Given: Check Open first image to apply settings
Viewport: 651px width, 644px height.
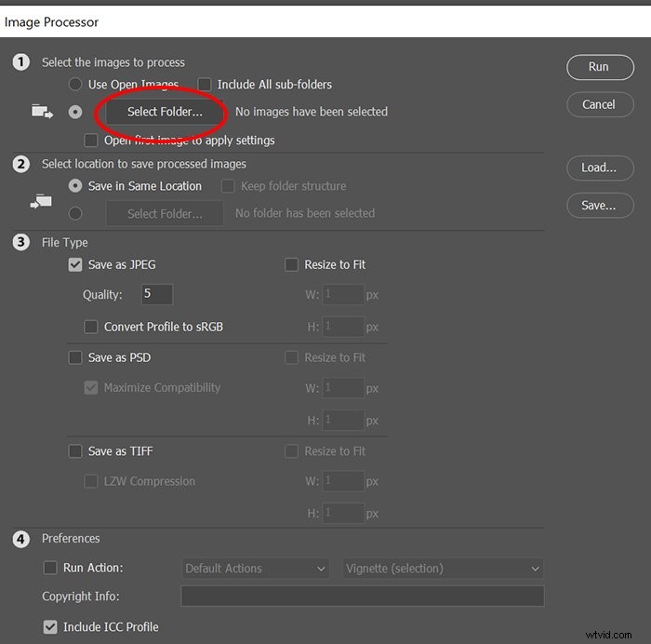Looking at the screenshot, I should coord(91,141).
